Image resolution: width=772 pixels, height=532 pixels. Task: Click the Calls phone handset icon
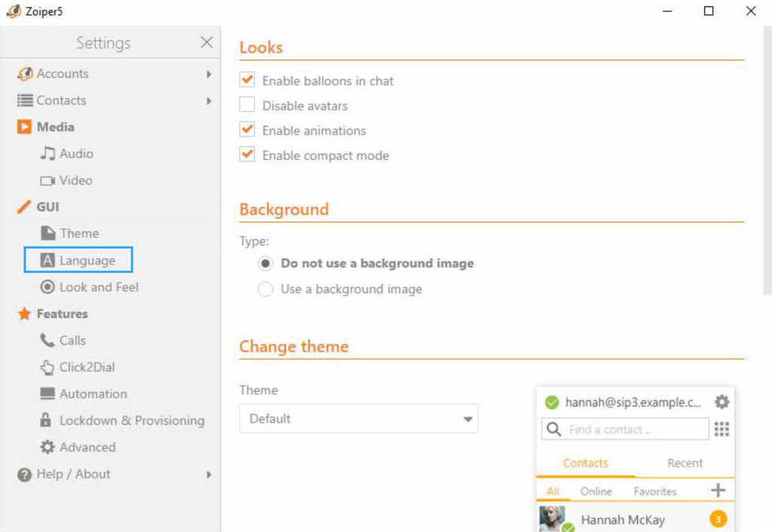pos(47,340)
